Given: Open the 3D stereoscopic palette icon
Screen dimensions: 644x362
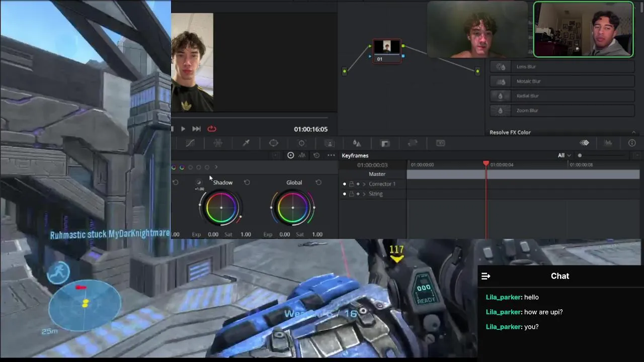Looking at the screenshot, I should (440, 143).
